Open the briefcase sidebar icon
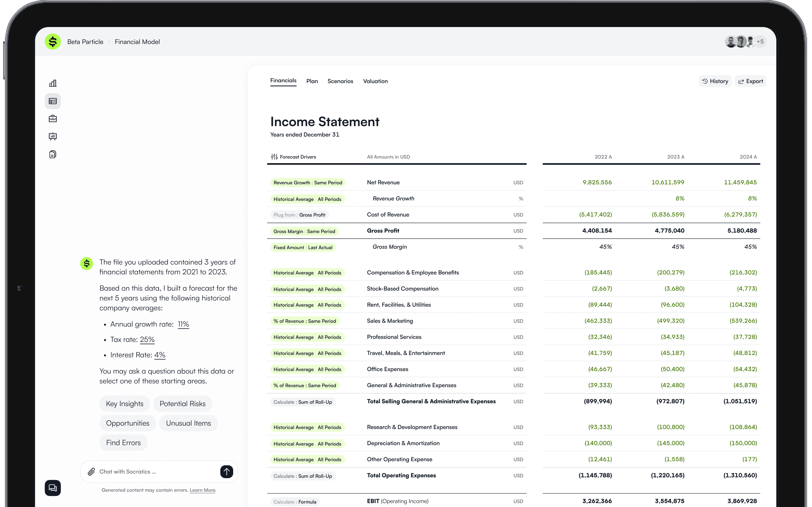 (x=53, y=119)
